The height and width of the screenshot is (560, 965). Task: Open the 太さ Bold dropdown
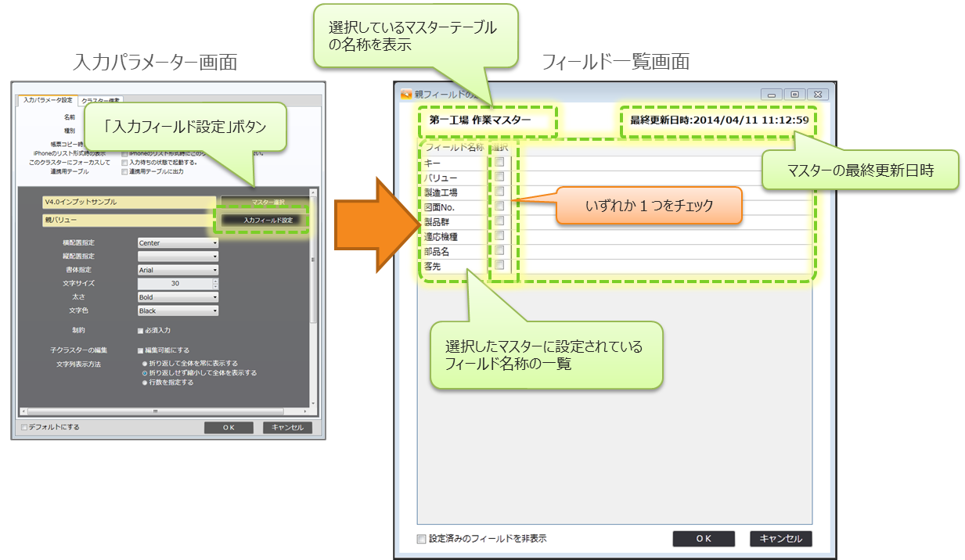click(x=178, y=297)
